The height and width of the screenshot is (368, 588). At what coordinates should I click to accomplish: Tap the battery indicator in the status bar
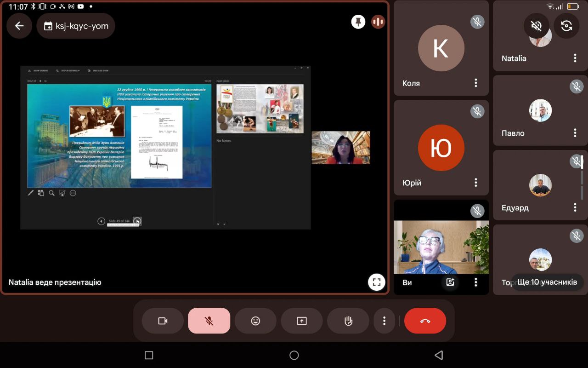tap(573, 6)
